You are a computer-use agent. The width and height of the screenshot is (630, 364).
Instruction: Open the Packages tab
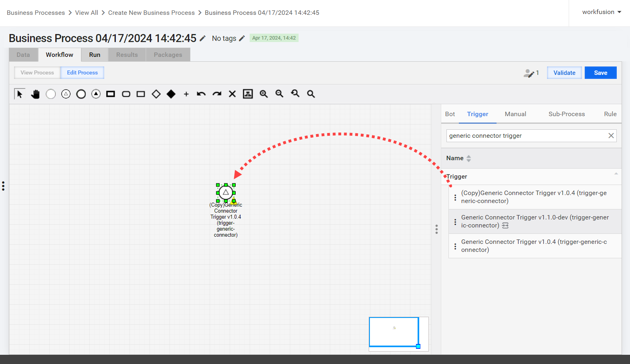click(168, 55)
